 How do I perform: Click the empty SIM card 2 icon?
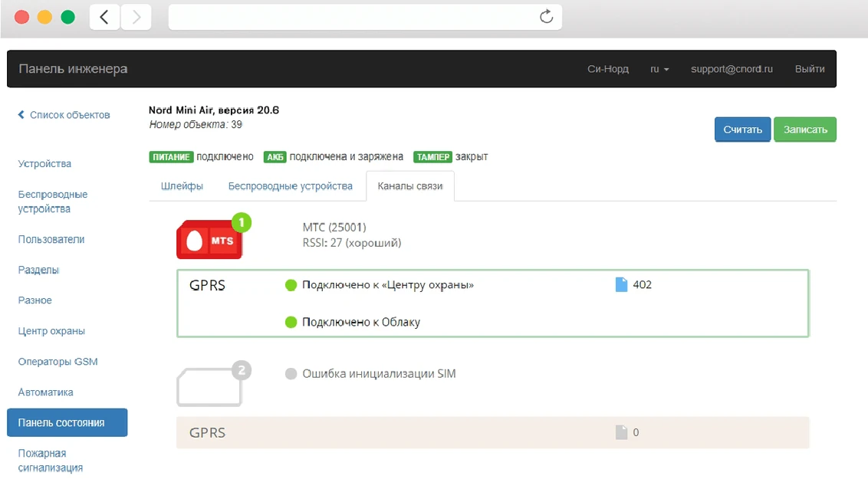[x=209, y=387]
